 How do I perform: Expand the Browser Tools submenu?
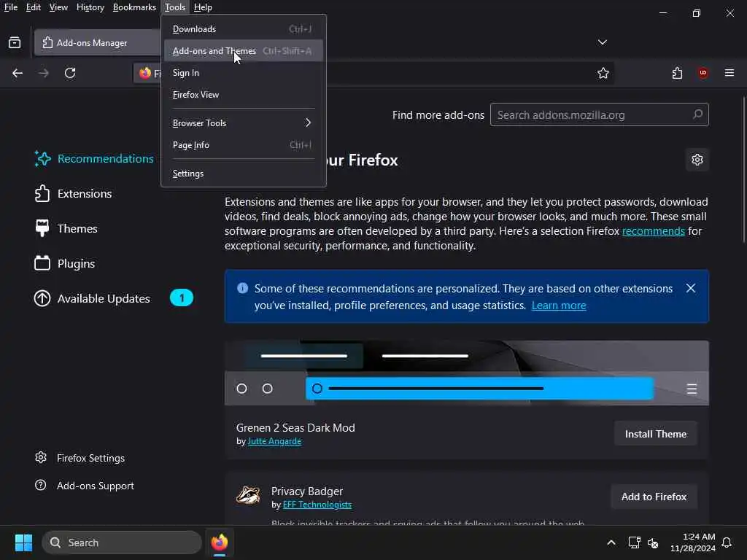244,122
